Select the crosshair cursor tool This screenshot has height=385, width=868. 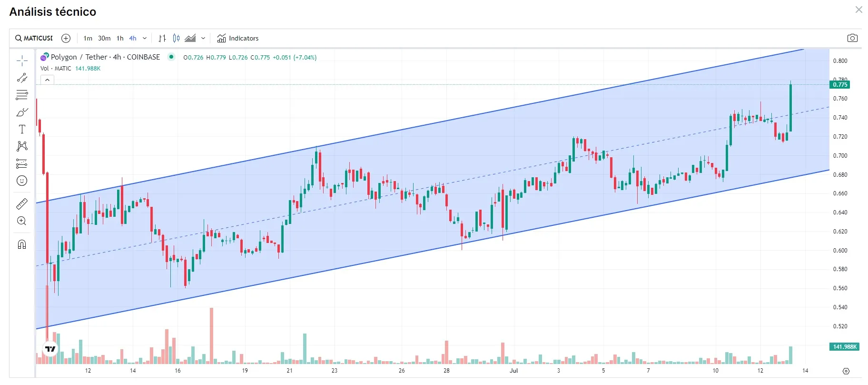(22, 61)
